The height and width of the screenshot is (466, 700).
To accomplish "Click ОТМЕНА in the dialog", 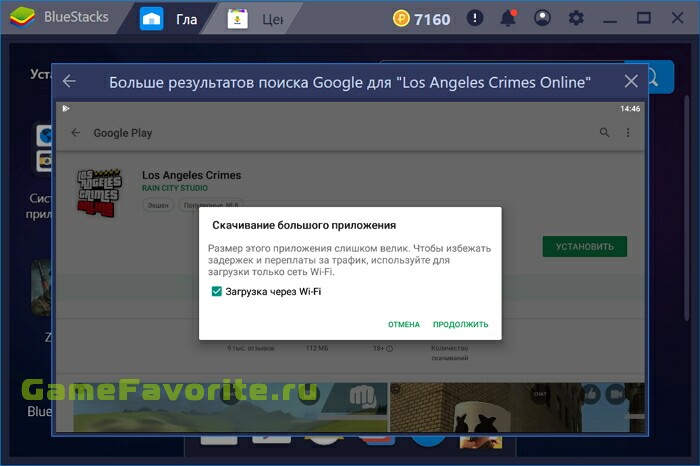I will click(404, 325).
